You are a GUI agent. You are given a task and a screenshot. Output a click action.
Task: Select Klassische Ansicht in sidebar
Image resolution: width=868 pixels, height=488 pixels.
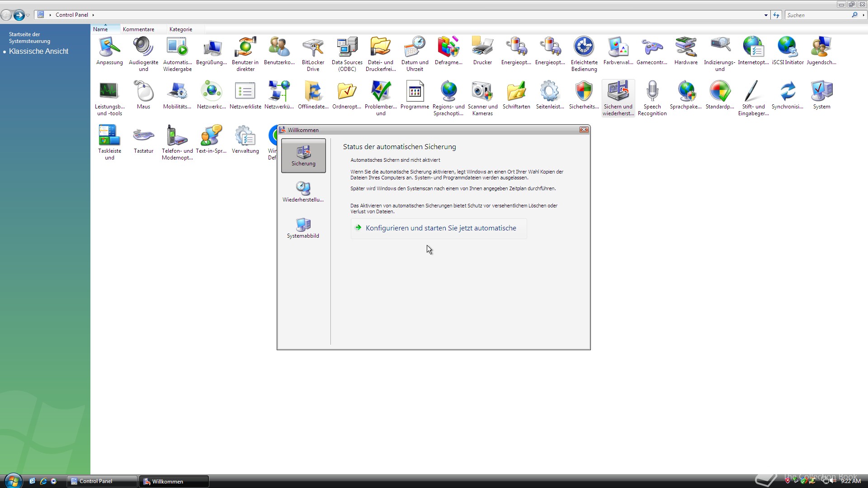click(38, 51)
